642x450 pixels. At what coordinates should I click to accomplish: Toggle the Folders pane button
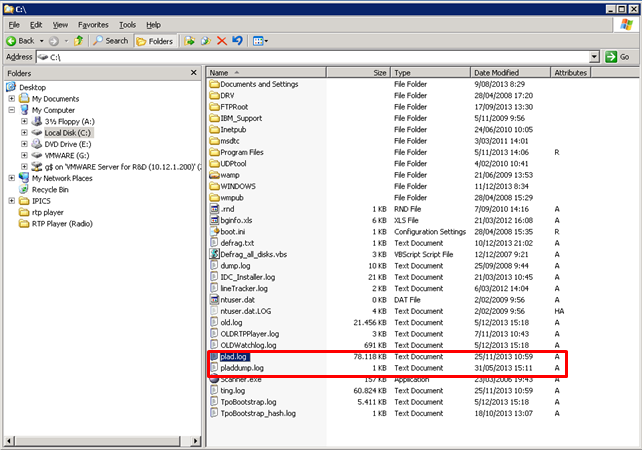tap(155, 41)
